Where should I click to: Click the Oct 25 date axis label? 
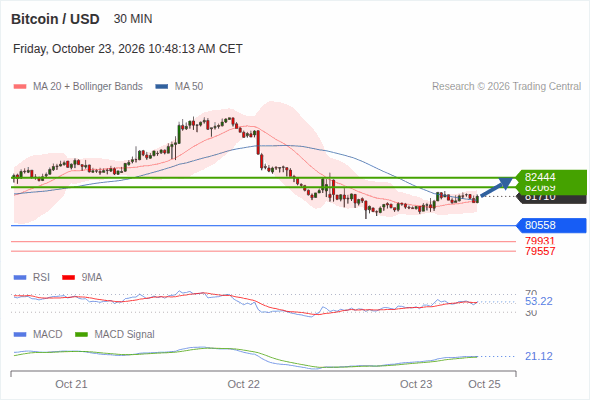[x=484, y=384]
